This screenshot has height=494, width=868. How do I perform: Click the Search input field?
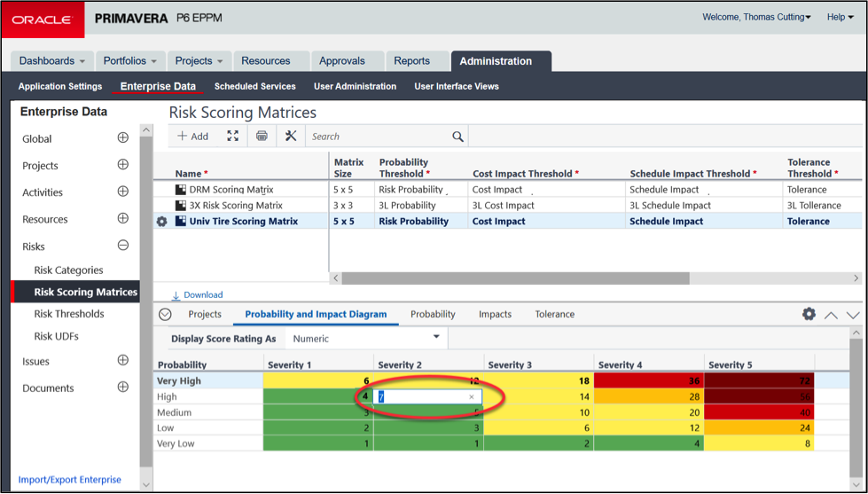(379, 137)
